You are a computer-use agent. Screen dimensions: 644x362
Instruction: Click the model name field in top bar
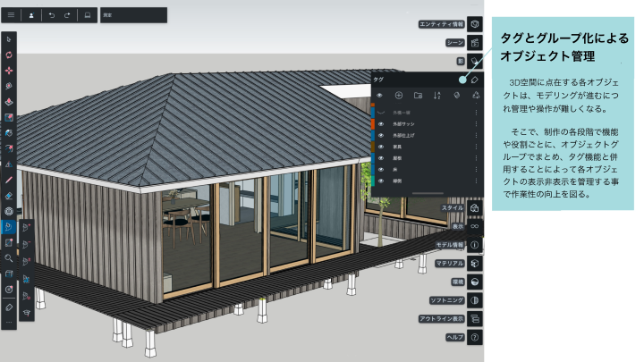tap(134, 15)
